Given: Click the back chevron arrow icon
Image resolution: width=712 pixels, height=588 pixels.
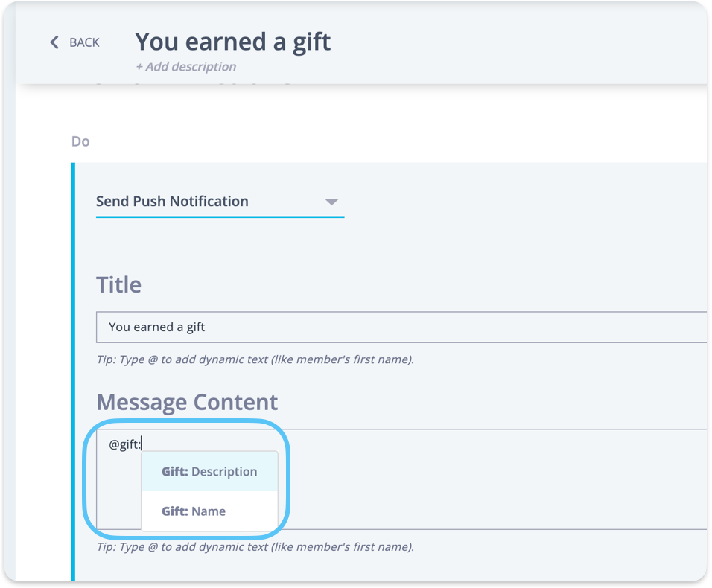Looking at the screenshot, I should pos(54,42).
